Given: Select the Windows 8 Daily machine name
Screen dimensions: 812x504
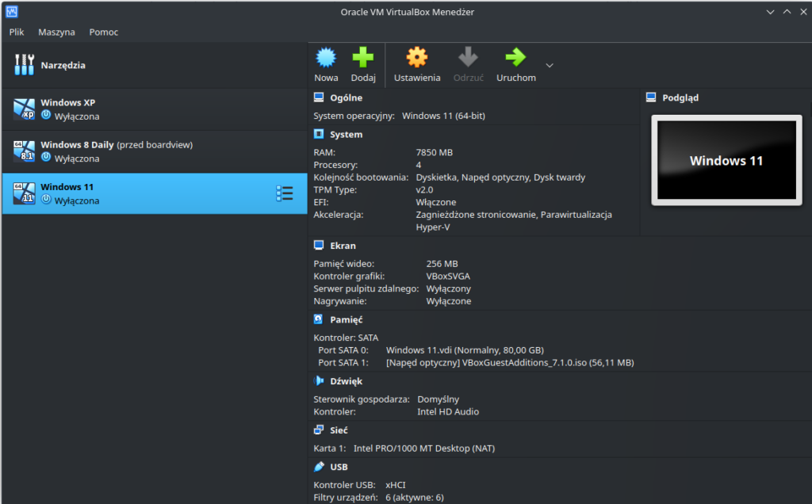Looking at the screenshot, I should click(x=77, y=145).
